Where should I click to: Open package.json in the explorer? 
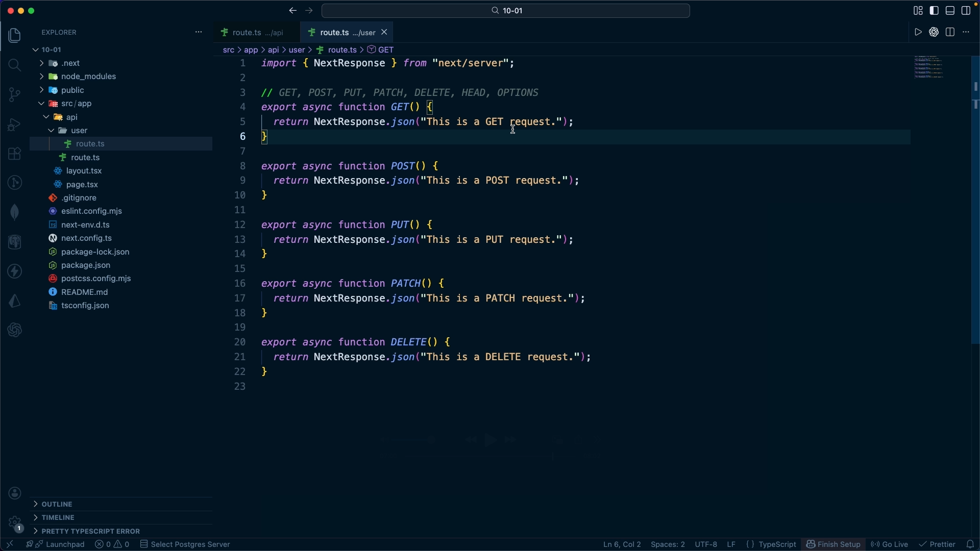(x=85, y=265)
